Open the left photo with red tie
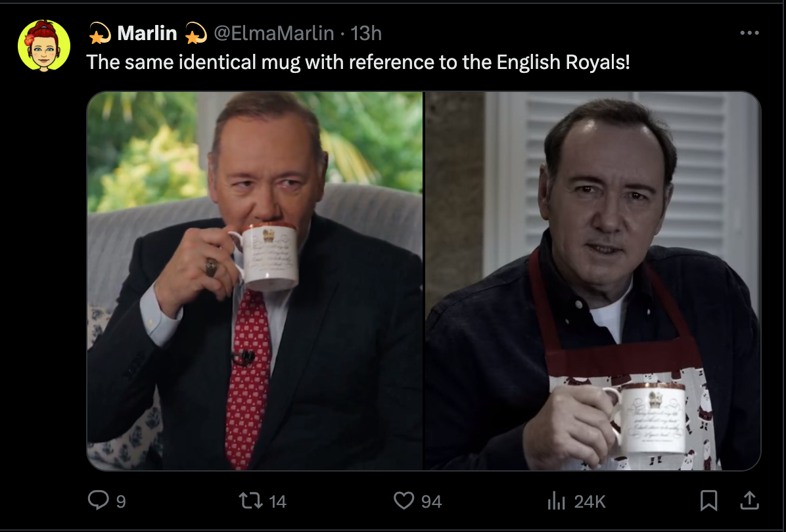786x532 pixels. (255, 280)
